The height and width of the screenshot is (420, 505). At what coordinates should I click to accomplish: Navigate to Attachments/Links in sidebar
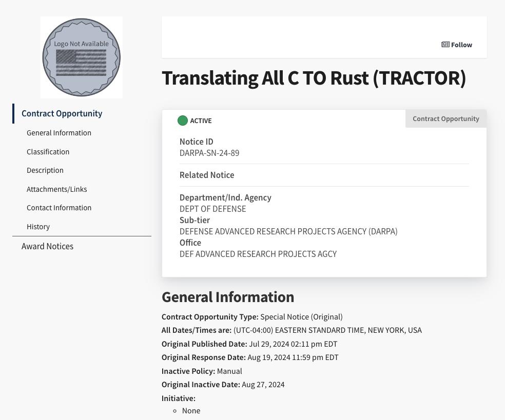pos(56,189)
